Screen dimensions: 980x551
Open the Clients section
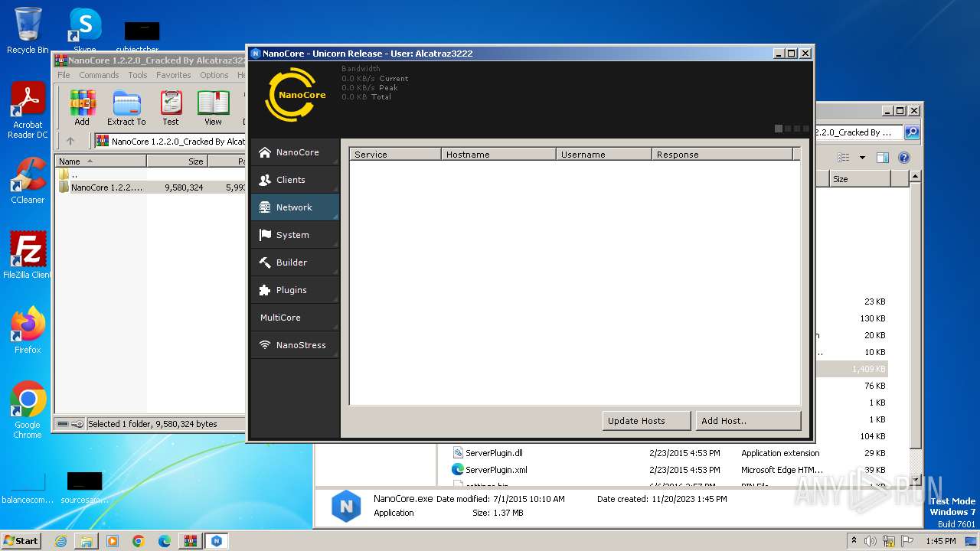click(295, 180)
